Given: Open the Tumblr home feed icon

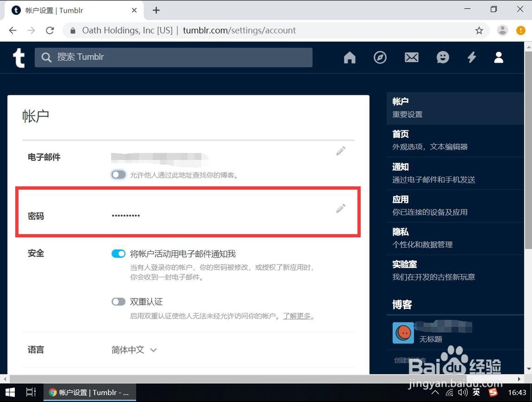Looking at the screenshot, I should (x=350, y=57).
